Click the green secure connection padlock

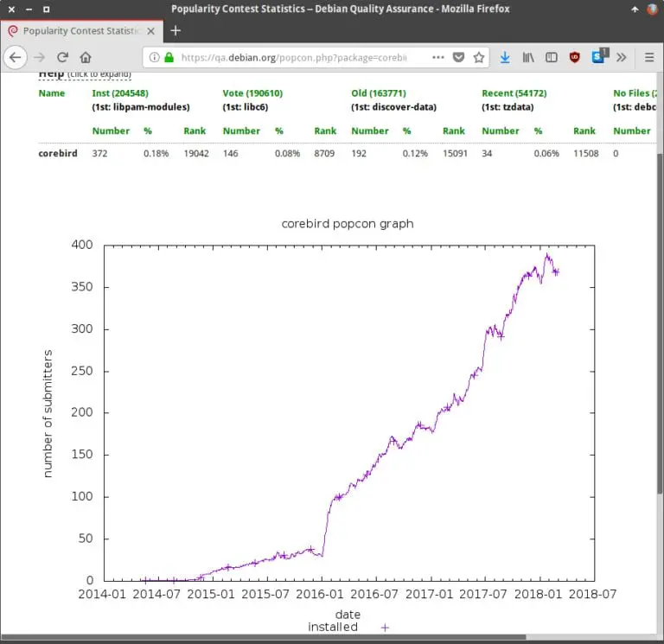coord(169,57)
